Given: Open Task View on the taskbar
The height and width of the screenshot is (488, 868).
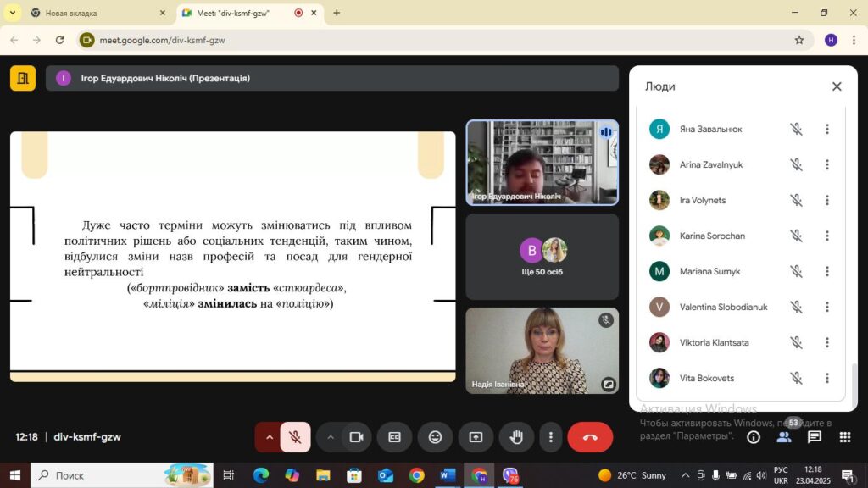Looking at the screenshot, I should coord(228,475).
